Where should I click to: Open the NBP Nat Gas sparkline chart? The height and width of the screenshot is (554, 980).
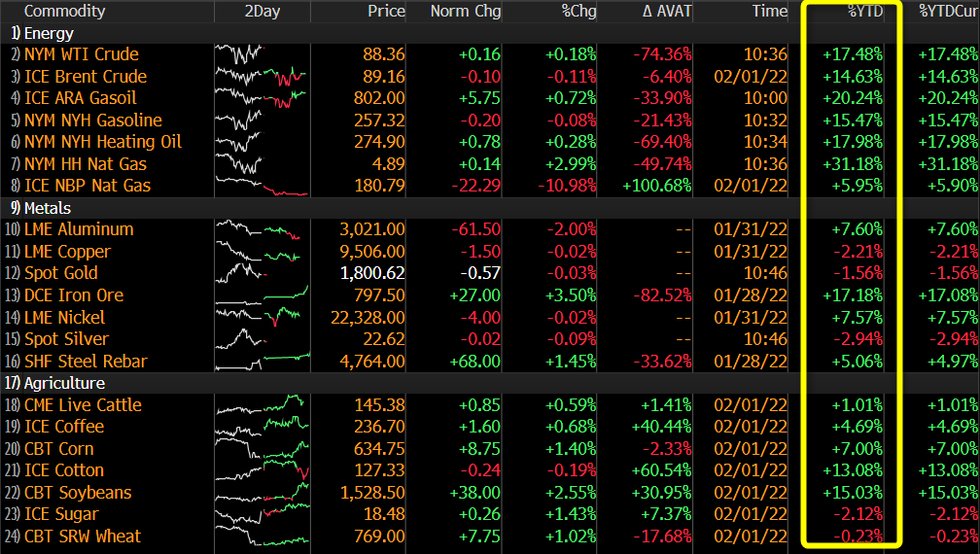[x=262, y=186]
